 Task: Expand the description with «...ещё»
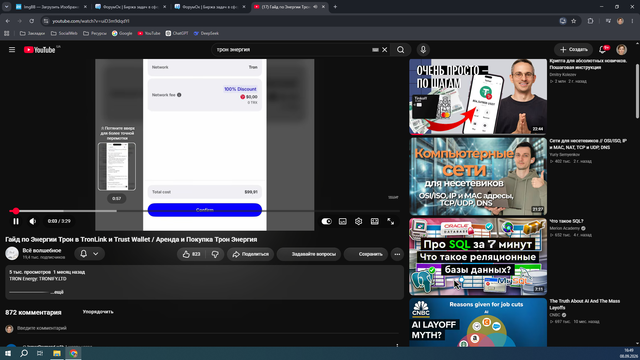point(57,292)
